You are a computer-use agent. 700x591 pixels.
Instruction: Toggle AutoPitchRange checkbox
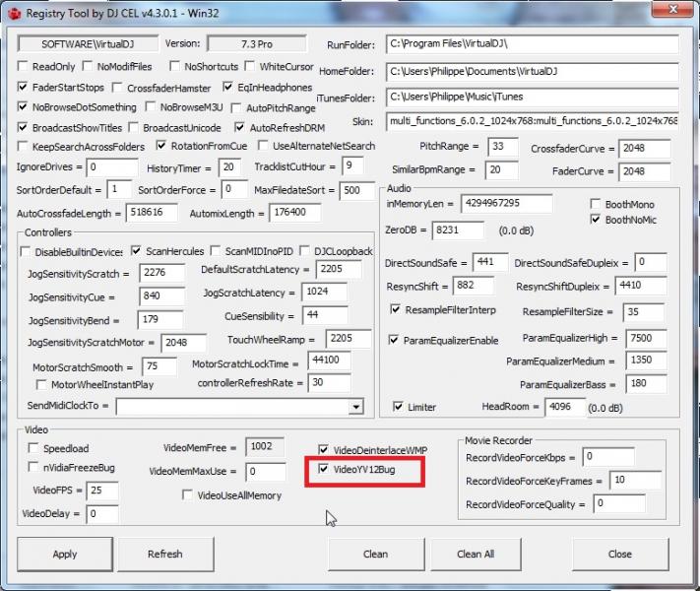236,107
